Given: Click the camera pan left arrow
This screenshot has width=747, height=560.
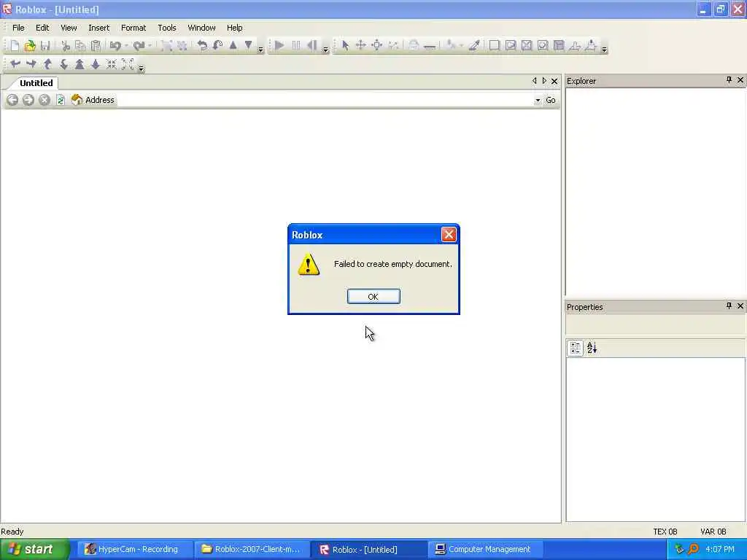Looking at the screenshot, I should point(15,64).
